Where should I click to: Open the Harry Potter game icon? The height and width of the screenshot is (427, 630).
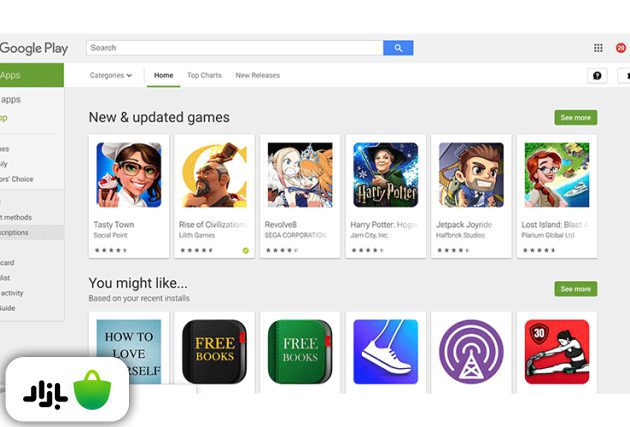coord(385,175)
